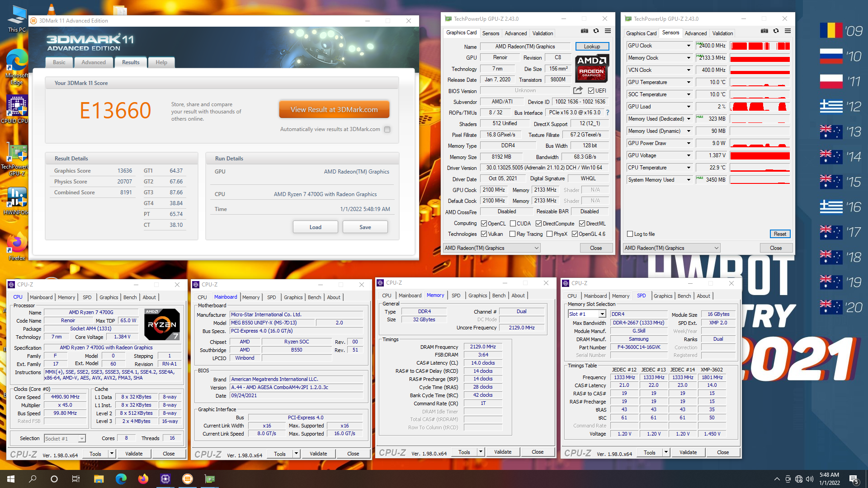Image resolution: width=868 pixels, height=488 pixels.
Task: Open Graphics tab in CPU-Z Memory window
Action: coord(477,296)
